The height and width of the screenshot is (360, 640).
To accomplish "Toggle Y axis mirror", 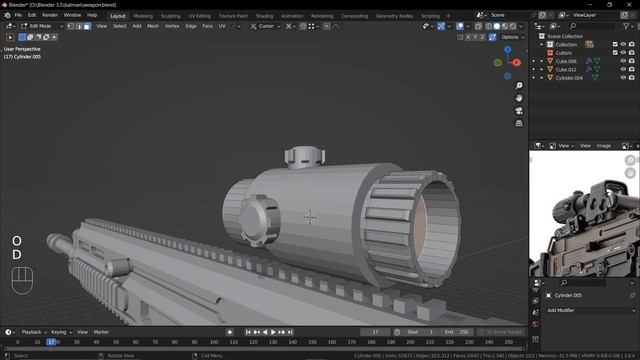I will click(475, 37).
